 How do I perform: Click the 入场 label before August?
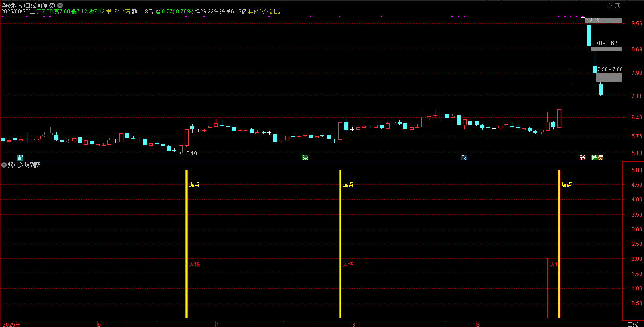pos(348,265)
